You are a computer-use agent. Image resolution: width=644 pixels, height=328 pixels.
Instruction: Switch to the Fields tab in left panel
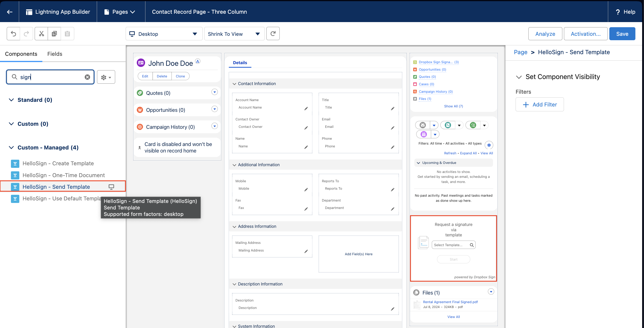(55, 53)
